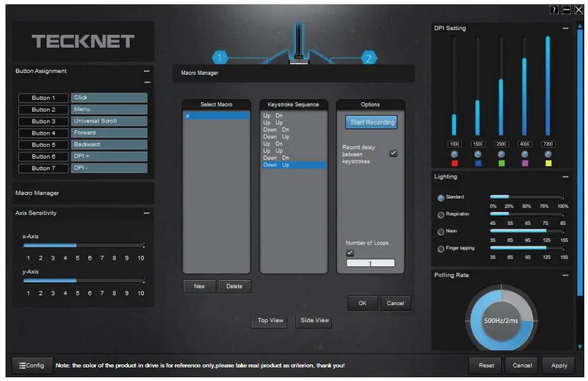Apply the current settings
The width and height of the screenshot is (588, 381).
(x=559, y=364)
